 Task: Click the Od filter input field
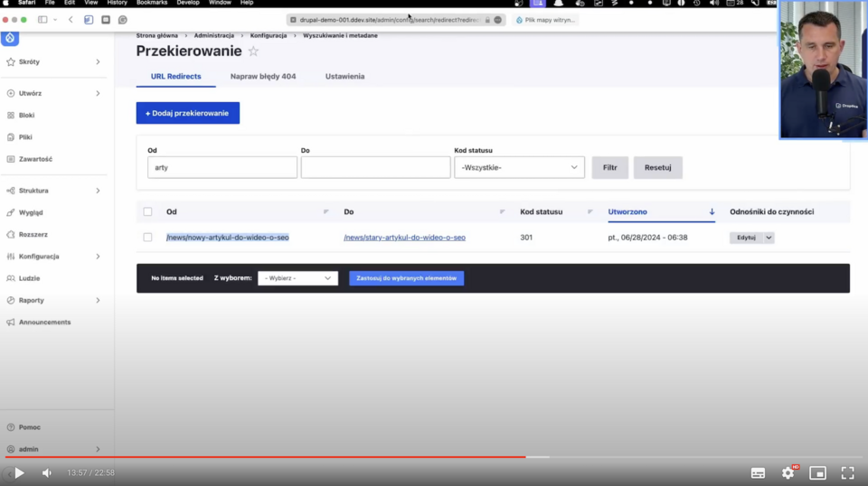point(222,167)
